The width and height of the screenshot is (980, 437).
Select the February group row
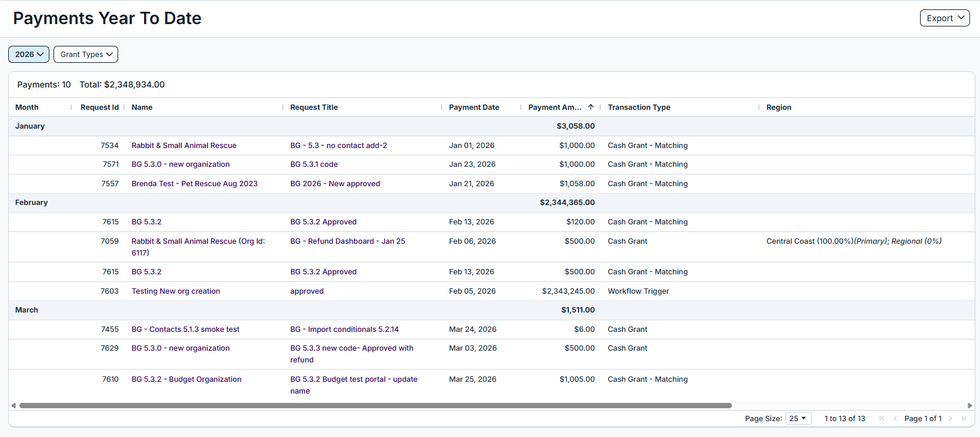(491, 202)
